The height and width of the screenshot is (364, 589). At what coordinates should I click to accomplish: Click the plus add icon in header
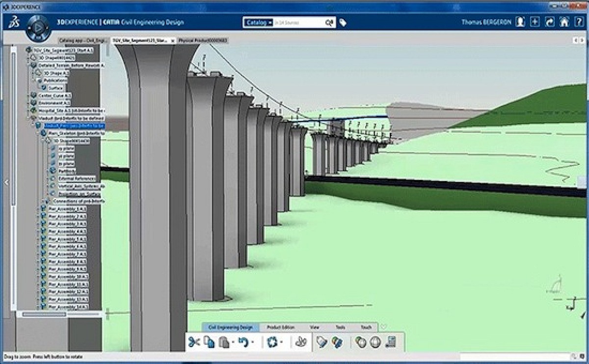(x=535, y=22)
